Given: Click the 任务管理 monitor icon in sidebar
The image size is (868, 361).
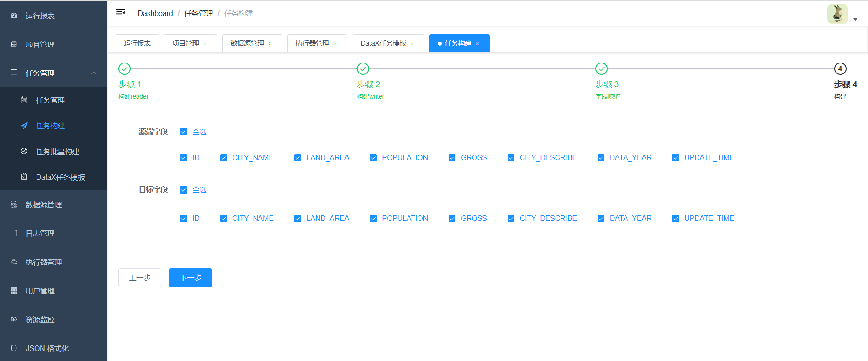Looking at the screenshot, I should pos(14,73).
